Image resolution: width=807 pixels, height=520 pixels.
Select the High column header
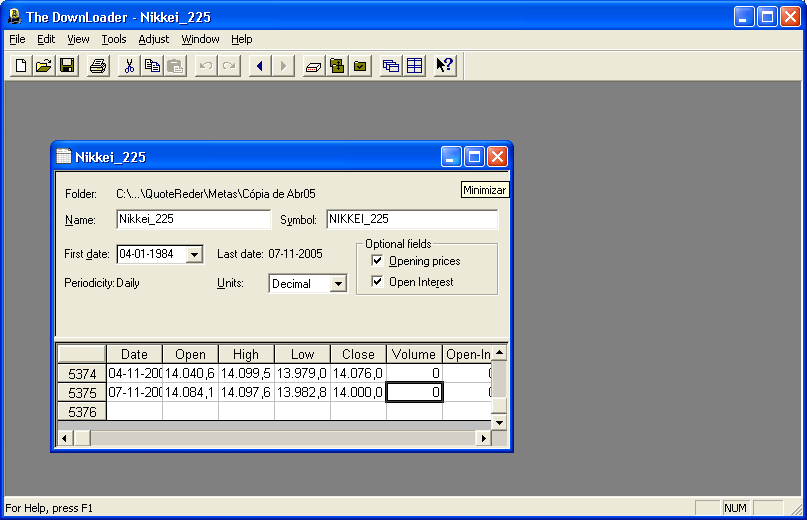[x=246, y=354]
